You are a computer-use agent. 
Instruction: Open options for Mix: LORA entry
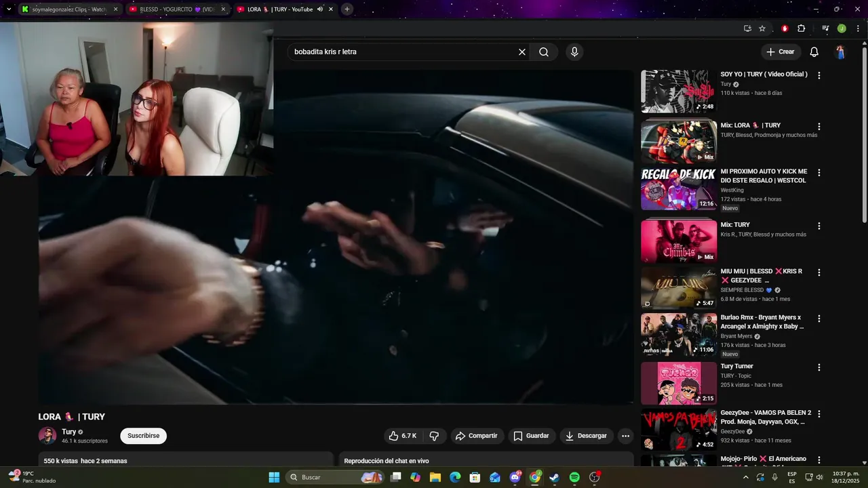point(819,127)
